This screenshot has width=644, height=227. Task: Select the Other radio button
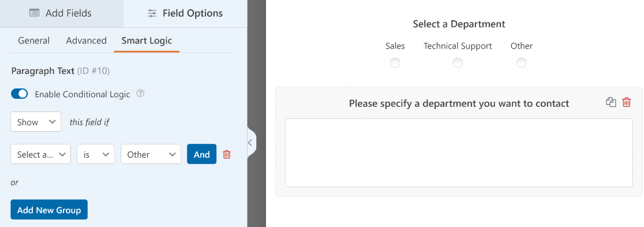[521, 63]
